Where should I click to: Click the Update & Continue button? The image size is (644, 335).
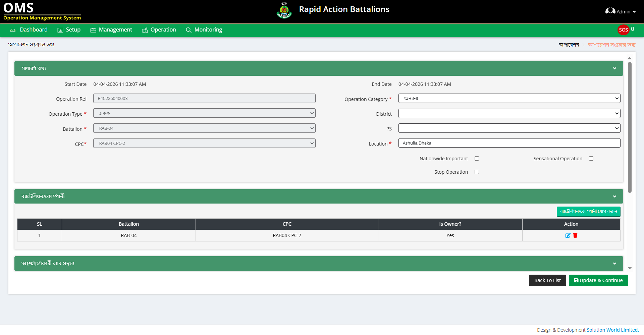click(598, 280)
